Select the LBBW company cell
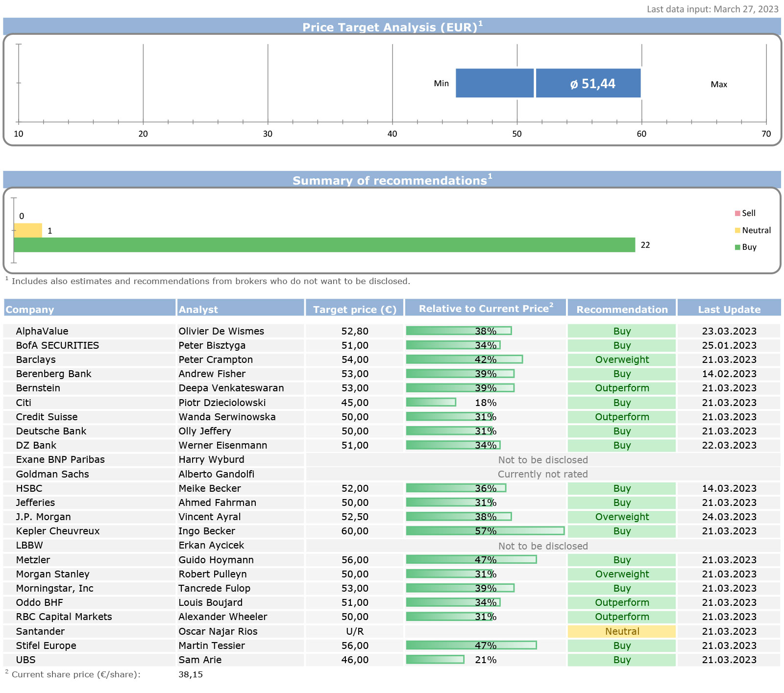The width and height of the screenshot is (784, 693). 89,545
